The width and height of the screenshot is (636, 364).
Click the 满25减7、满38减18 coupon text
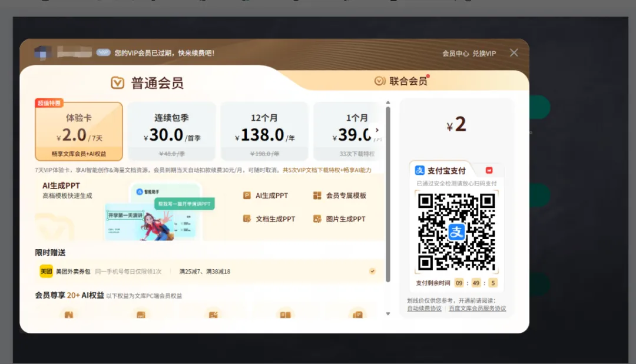click(x=205, y=272)
